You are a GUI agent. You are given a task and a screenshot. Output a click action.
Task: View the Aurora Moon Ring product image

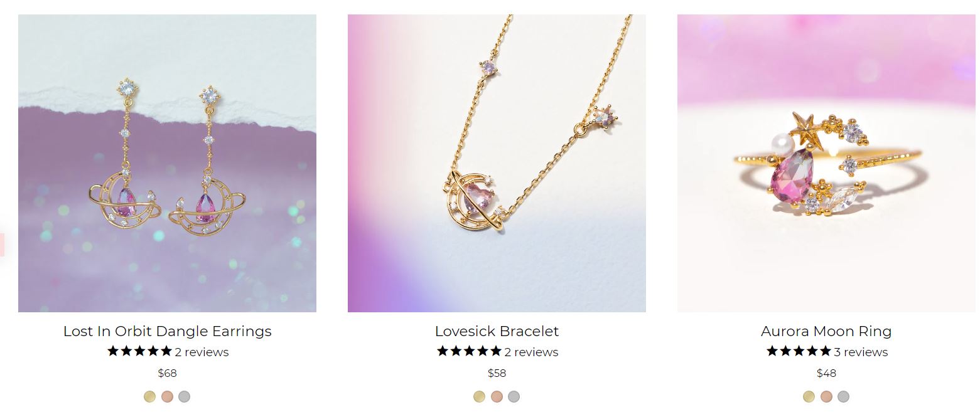tap(826, 163)
